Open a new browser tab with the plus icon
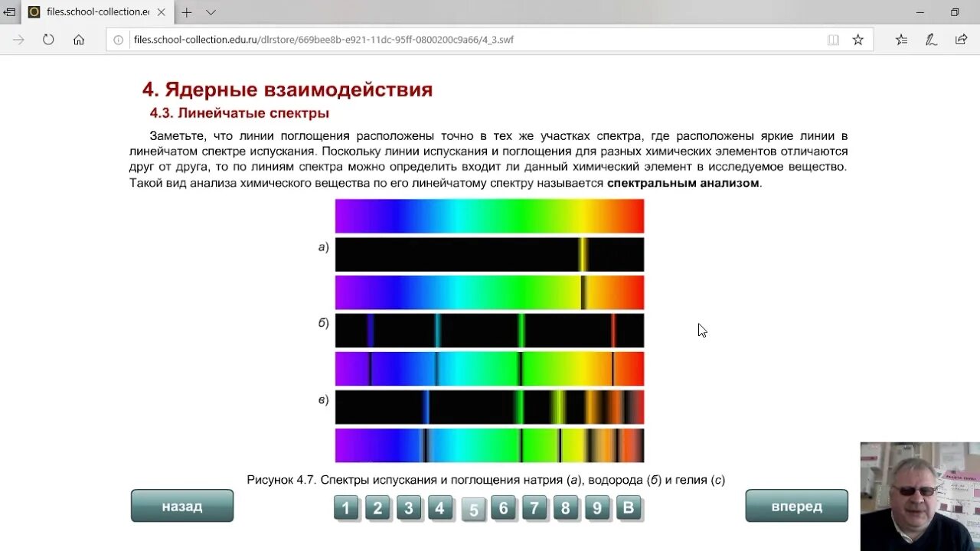This screenshot has height=551, width=980. [x=186, y=12]
